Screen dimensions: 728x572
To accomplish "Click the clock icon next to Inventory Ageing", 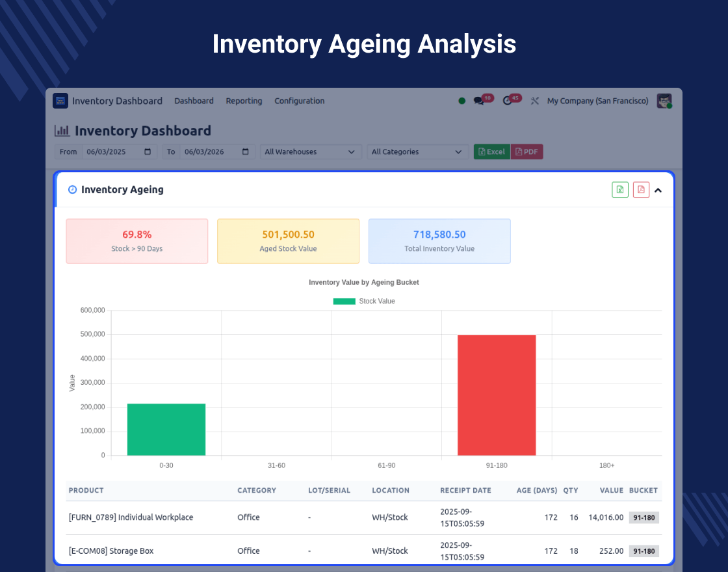I will 72,189.
